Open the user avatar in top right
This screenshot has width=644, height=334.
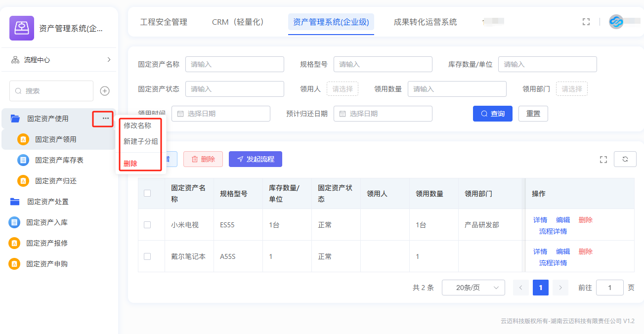pyautogui.click(x=616, y=22)
